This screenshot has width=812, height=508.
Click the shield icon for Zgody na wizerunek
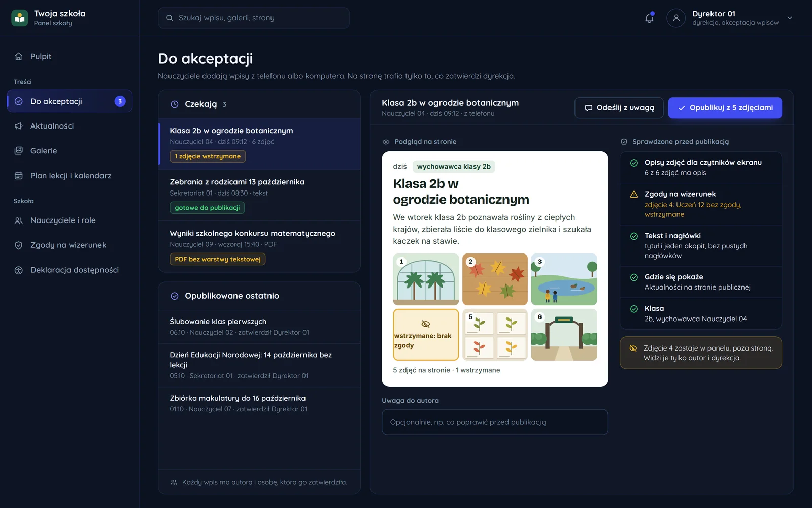pos(19,245)
